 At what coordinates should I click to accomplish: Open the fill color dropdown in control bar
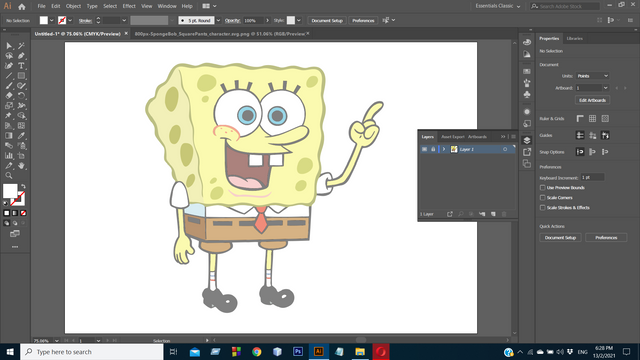coord(51,20)
